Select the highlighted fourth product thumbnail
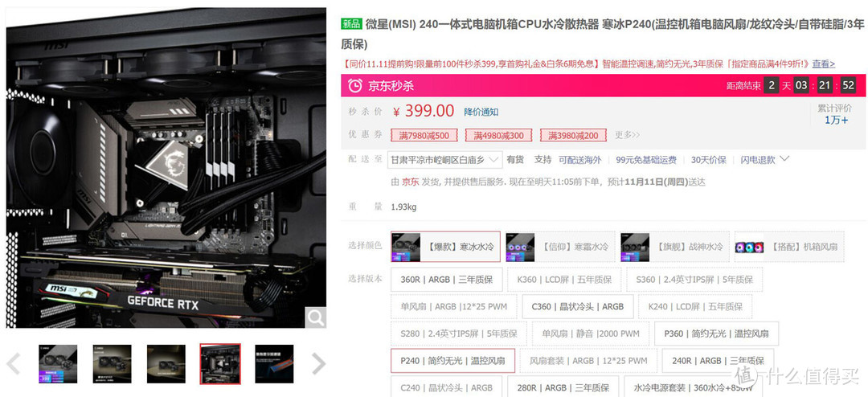The height and width of the screenshot is (397, 868). pos(220,364)
